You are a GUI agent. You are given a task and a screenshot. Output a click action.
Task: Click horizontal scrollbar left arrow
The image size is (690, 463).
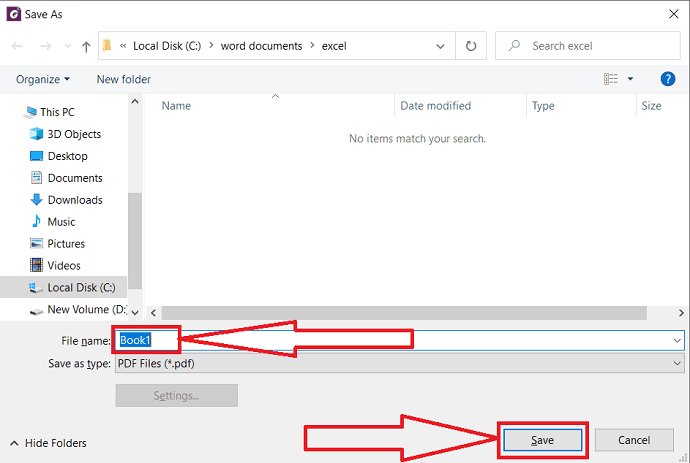(x=153, y=313)
